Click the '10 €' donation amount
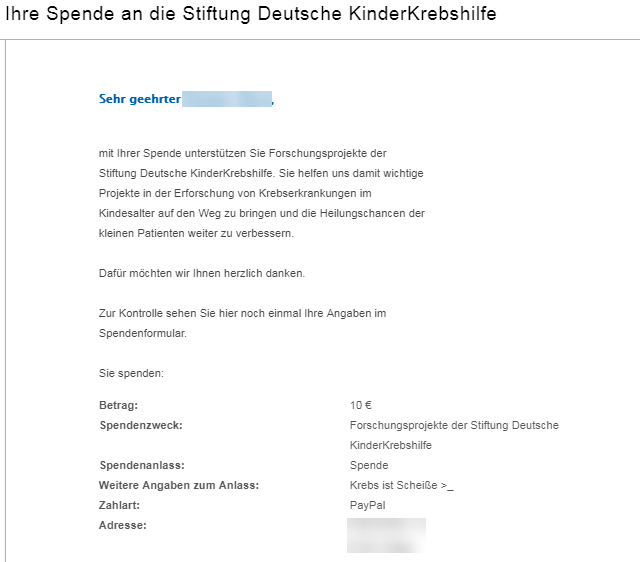Image resolution: width=640 pixels, height=562 pixels. point(361,405)
